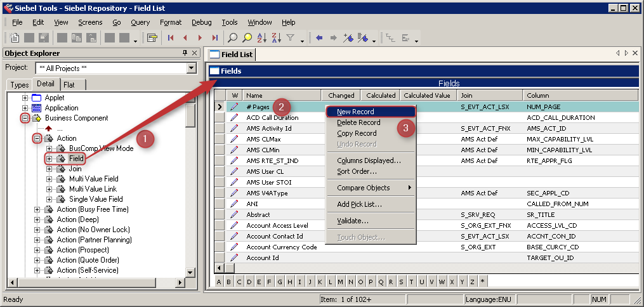Expand the BusComp View Mode node
This screenshot has height=307, width=644.
[49, 148]
